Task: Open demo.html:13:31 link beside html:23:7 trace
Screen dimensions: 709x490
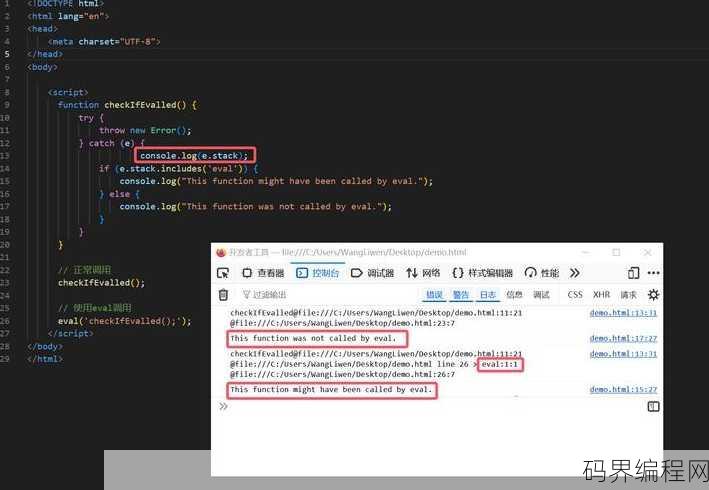Action: coord(623,313)
